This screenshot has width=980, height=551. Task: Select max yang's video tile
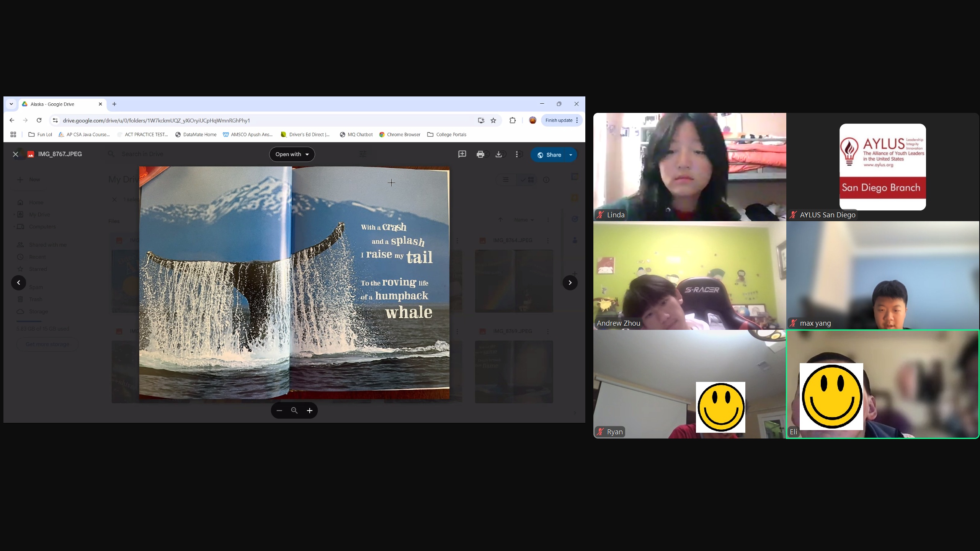883,275
